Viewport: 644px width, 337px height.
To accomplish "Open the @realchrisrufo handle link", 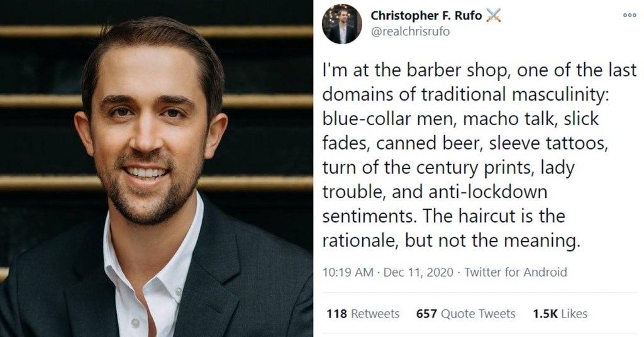I will click(x=410, y=31).
